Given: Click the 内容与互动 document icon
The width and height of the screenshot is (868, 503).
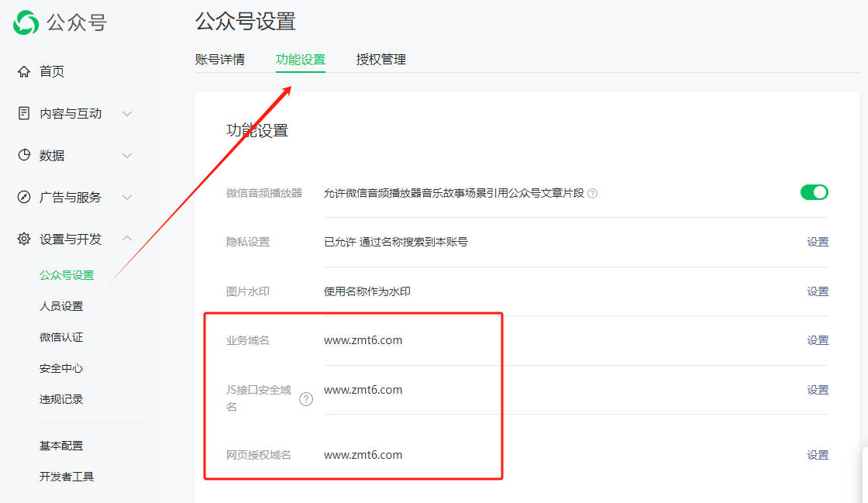Looking at the screenshot, I should (x=24, y=113).
